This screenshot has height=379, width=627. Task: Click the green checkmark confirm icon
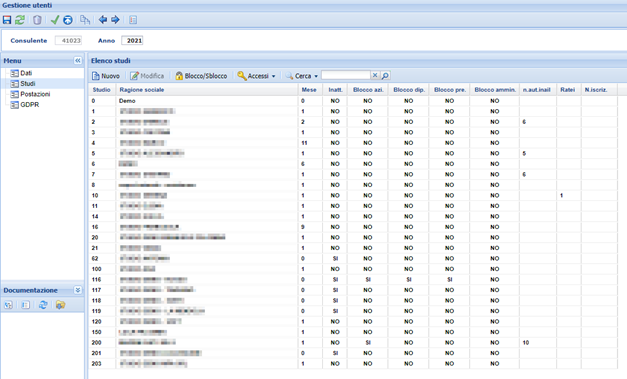(55, 20)
